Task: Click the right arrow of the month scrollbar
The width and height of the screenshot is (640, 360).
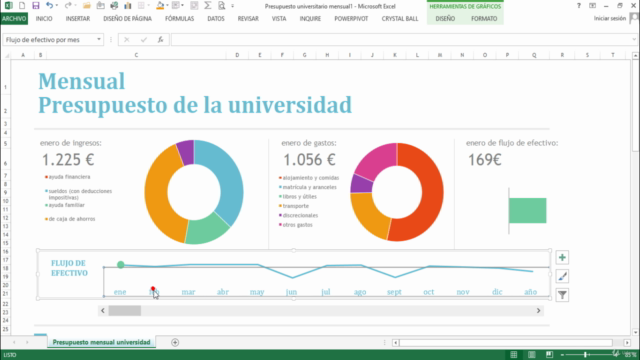Action: click(x=538, y=311)
